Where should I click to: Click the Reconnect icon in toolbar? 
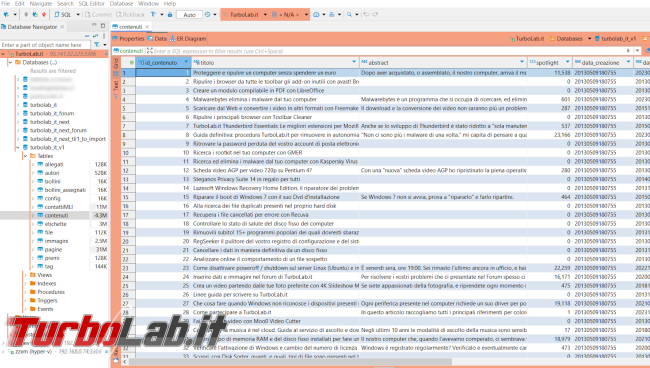coord(35,15)
